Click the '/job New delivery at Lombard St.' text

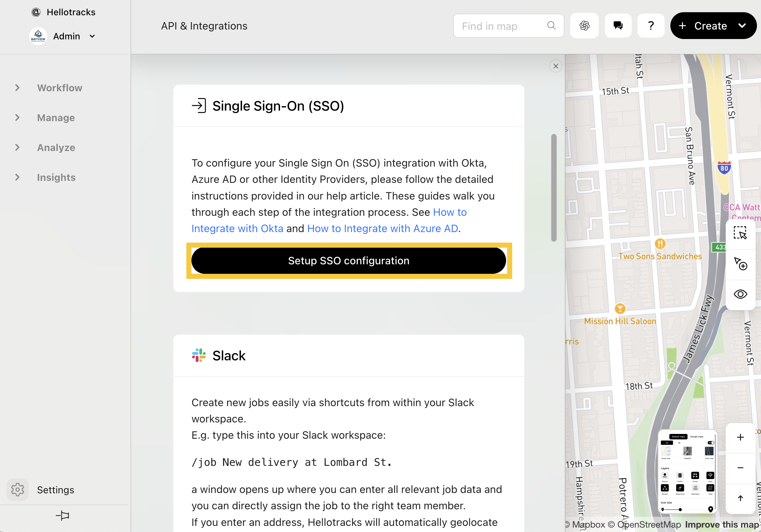tap(292, 462)
